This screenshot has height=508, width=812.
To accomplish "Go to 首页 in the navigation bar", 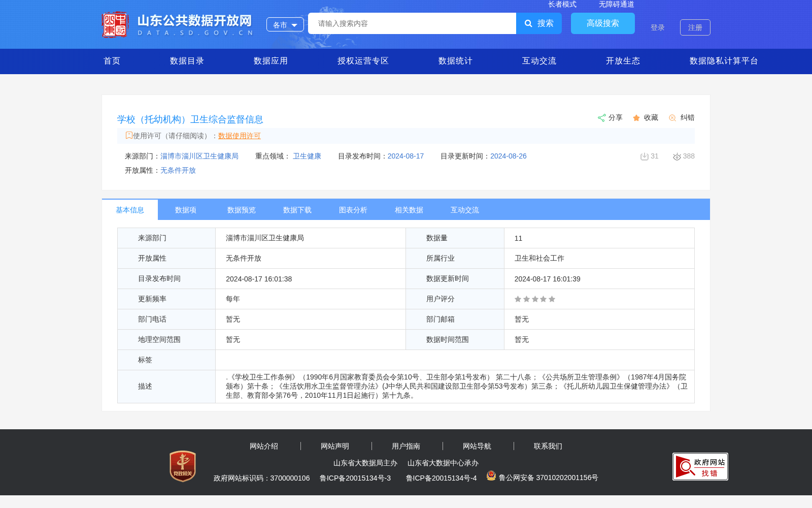I will [x=112, y=61].
